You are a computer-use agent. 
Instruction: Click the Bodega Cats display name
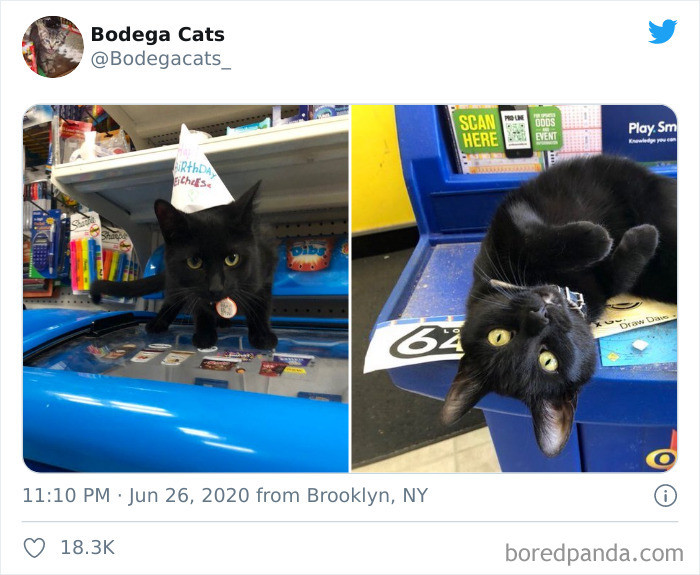tap(158, 34)
